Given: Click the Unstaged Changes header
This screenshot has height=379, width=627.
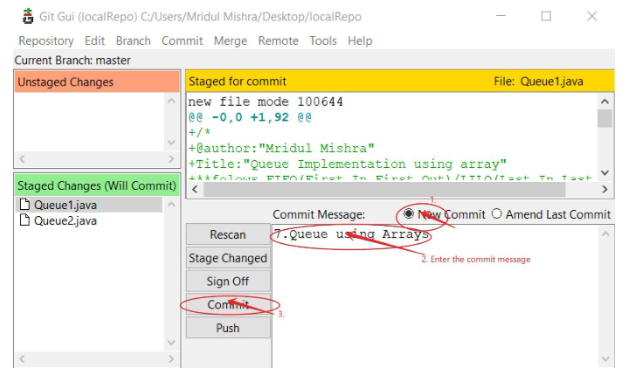Looking at the screenshot, I should pyautogui.click(x=97, y=82).
